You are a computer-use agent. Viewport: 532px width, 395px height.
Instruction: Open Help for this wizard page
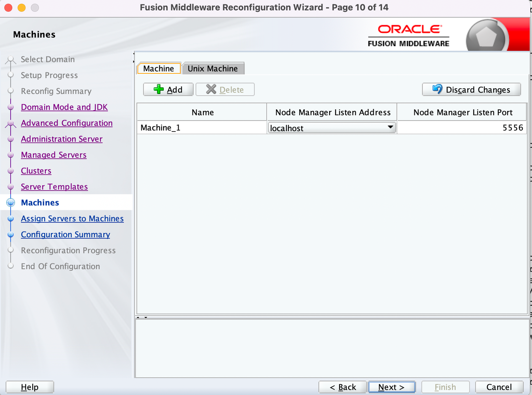tap(30, 387)
